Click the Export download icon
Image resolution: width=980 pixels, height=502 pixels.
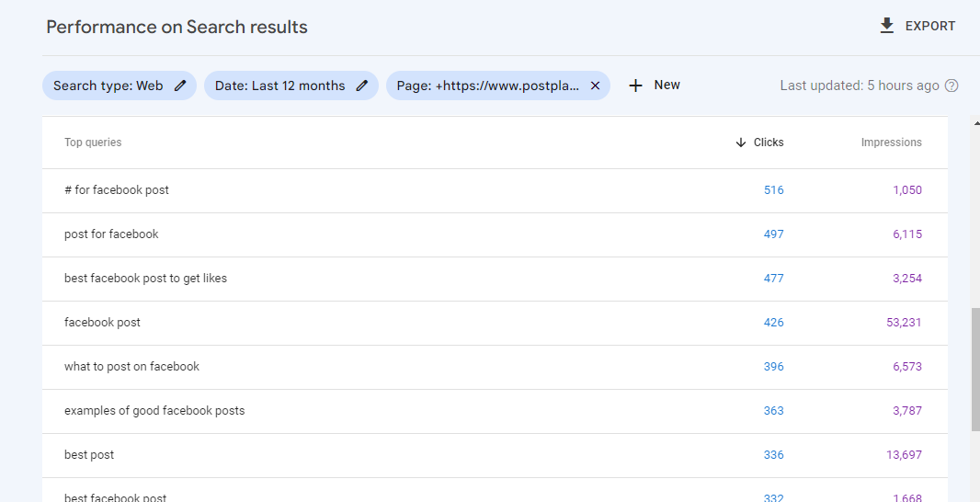coord(886,26)
